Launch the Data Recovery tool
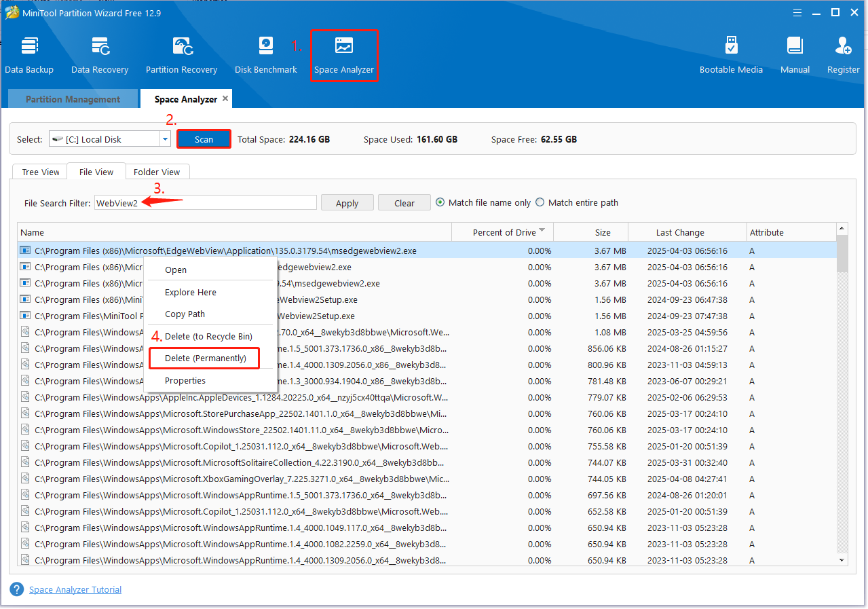The width and height of the screenshot is (868, 609). [100, 55]
